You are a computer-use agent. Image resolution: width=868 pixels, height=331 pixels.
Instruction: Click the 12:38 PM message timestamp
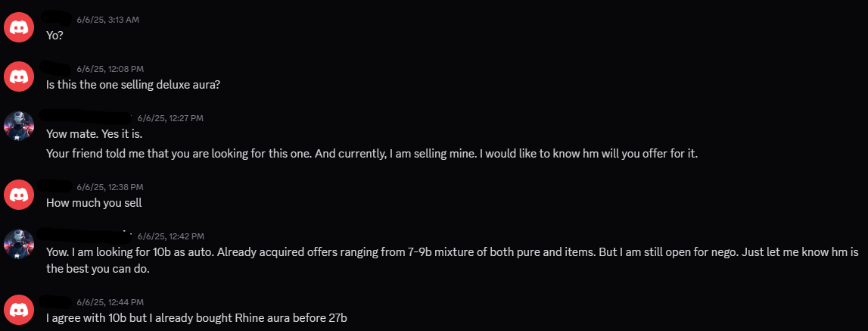110,187
